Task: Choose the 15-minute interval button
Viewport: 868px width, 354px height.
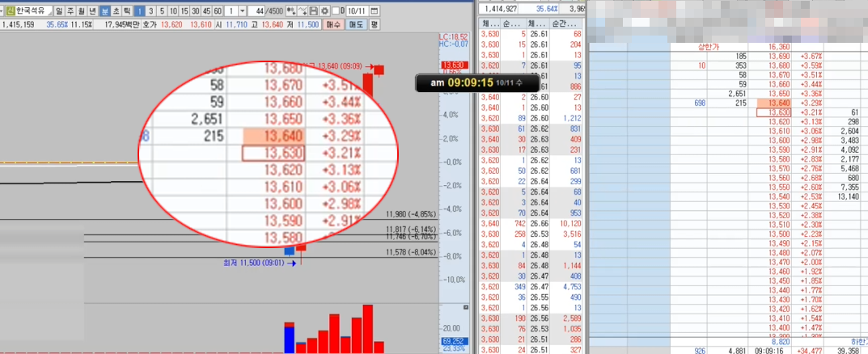Action: tap(185, 11)
